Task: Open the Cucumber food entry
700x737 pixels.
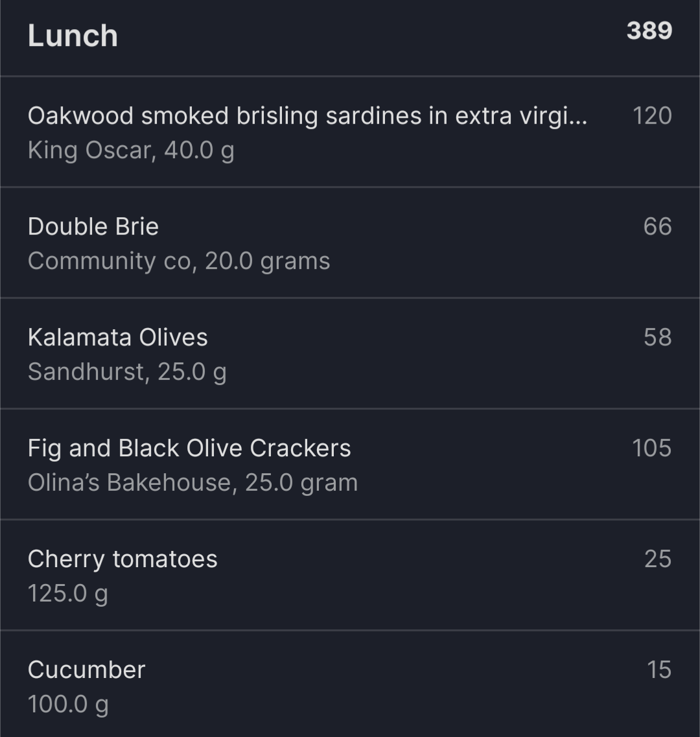Action: (x=350, y=684)
